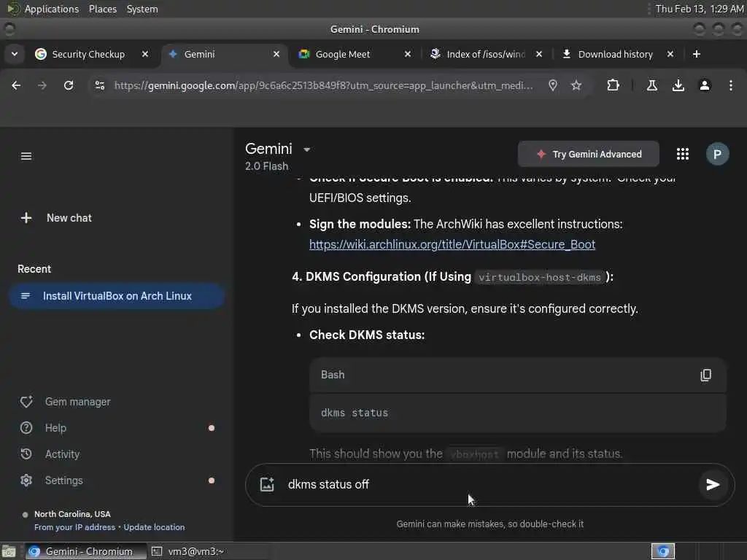Open the Applications menu
747x560 pixels.
coord(44,9)
